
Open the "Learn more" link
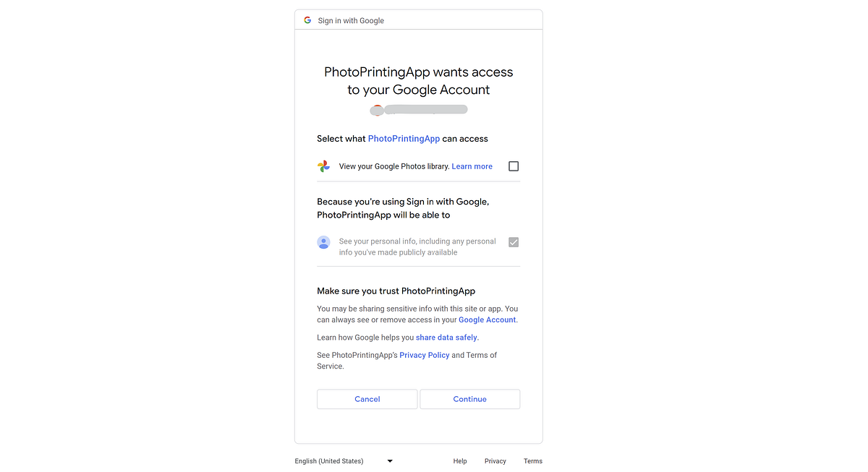pos(472,166)
